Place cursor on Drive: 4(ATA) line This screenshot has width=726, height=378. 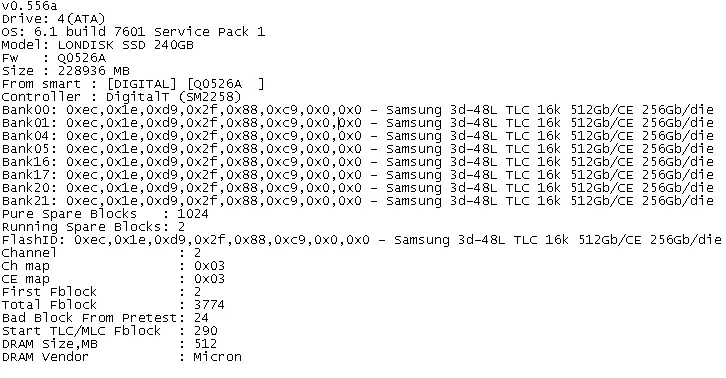click(53, 19)
